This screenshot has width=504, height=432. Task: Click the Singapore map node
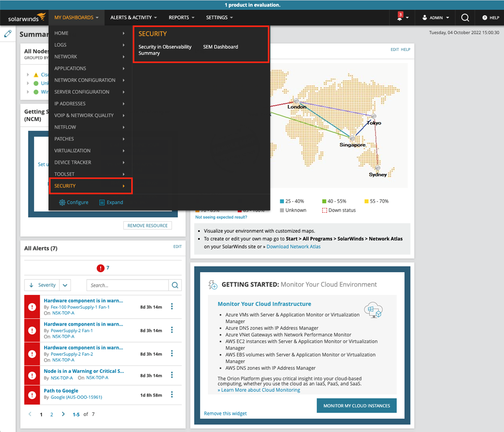(352, 138)
